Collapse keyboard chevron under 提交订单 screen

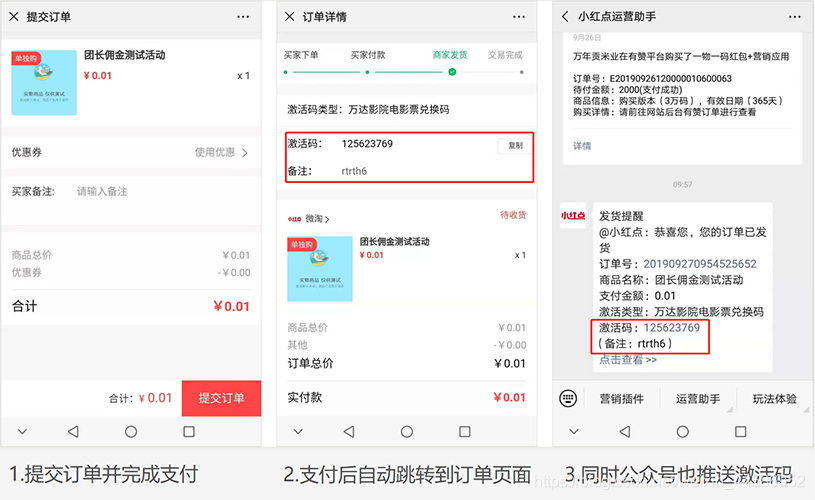click(x=22, y=431)
